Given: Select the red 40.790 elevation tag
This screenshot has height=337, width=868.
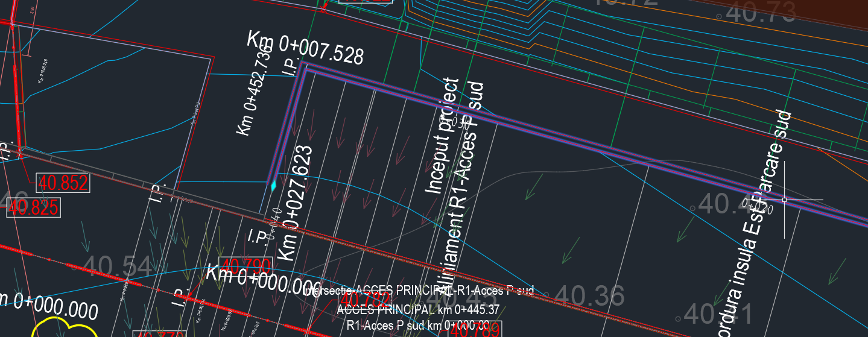Looking at the screenshot, I should (x=245, y=266).
